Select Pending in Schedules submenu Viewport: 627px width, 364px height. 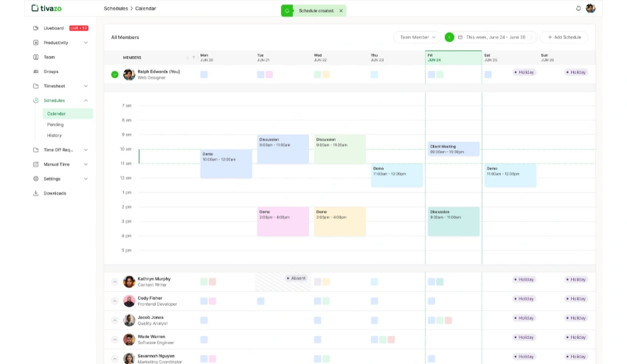coord(55,125)
